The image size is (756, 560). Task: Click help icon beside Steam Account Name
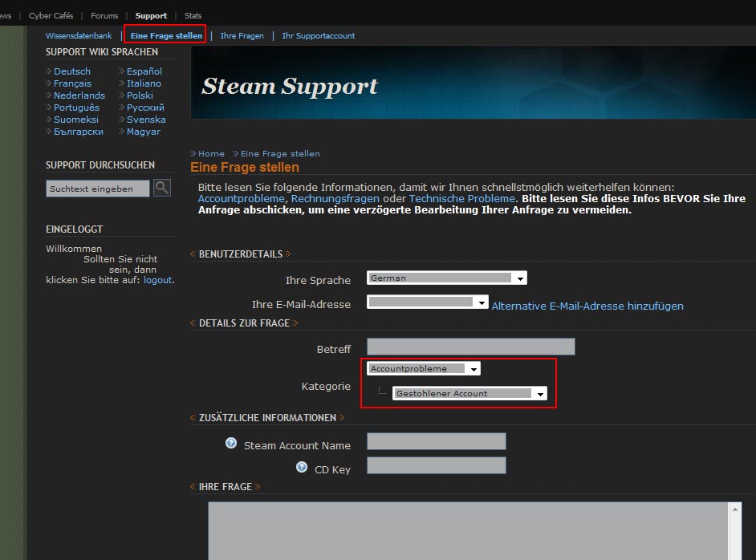coord(231,443)
